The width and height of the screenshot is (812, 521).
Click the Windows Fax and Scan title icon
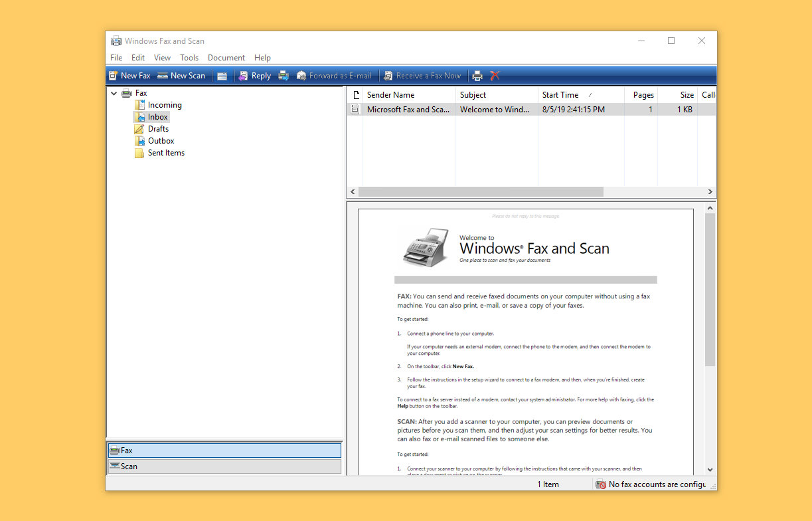[x=116, y=41]
